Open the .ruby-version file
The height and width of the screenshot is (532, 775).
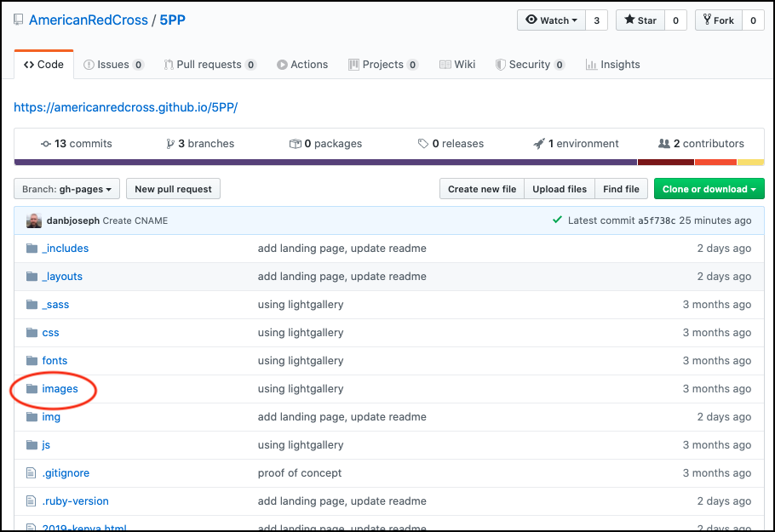tap(75, 501)
